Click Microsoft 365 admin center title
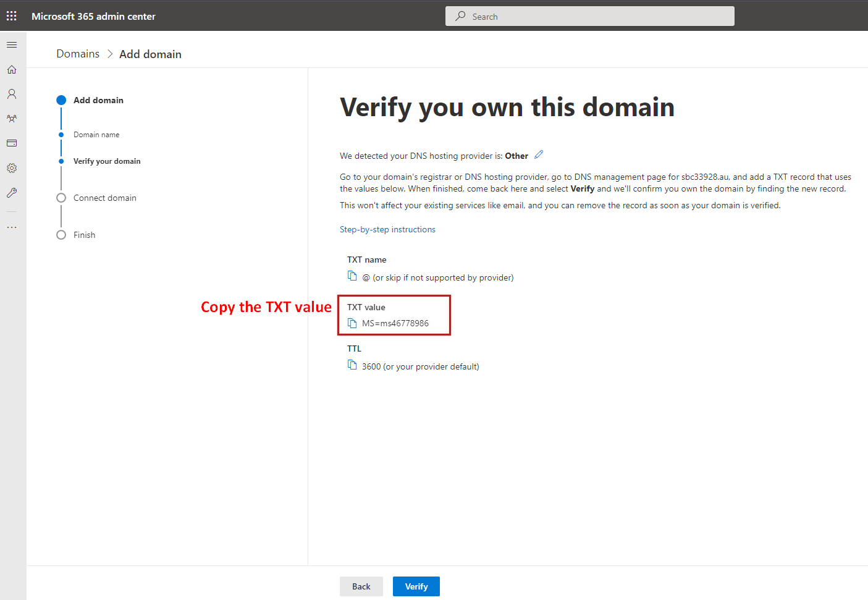 pyautogui.click(x=93, y=16)
